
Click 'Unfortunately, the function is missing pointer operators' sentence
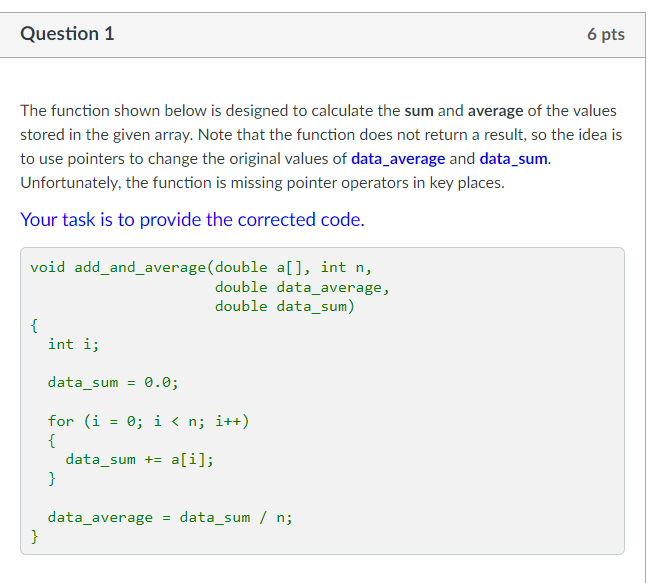coord(262,183)
